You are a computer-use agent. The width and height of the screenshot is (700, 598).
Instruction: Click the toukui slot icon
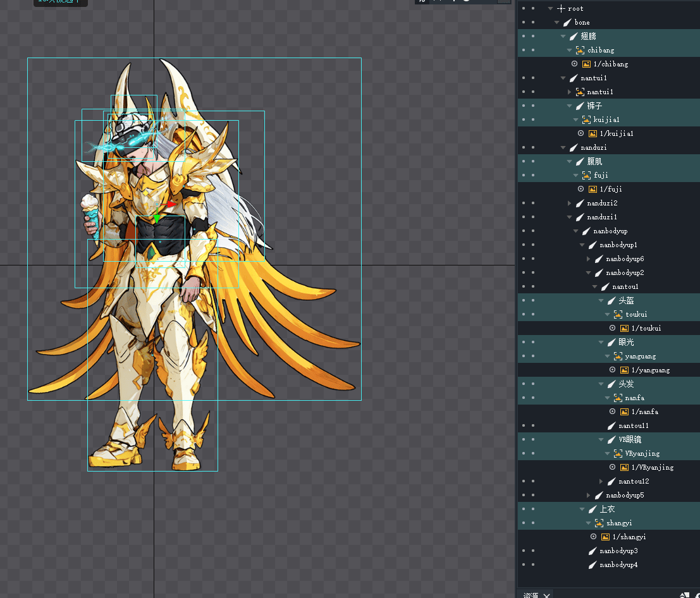(618, 314)
